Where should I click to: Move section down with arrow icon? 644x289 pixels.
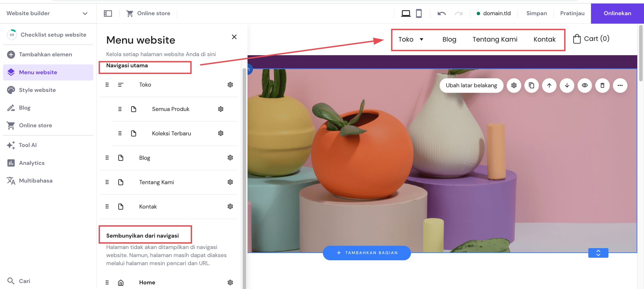pyautogui.click(x=567, y=85)
